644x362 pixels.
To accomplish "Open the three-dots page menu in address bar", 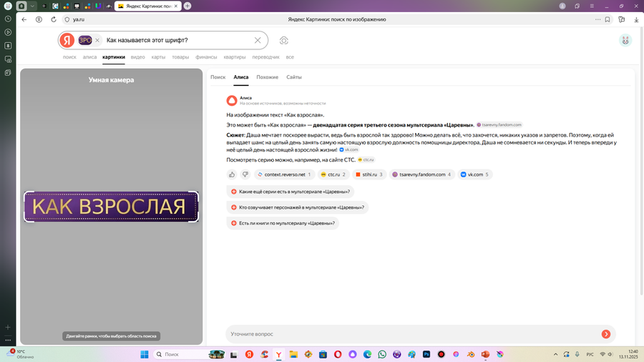I will tap(598, 19).
